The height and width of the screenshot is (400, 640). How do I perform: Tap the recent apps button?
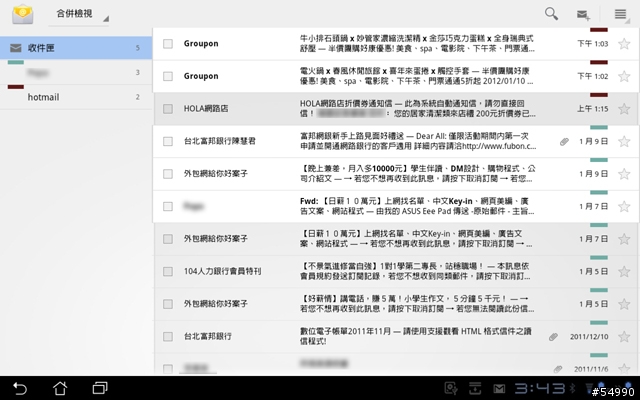(x=100, y=388)
